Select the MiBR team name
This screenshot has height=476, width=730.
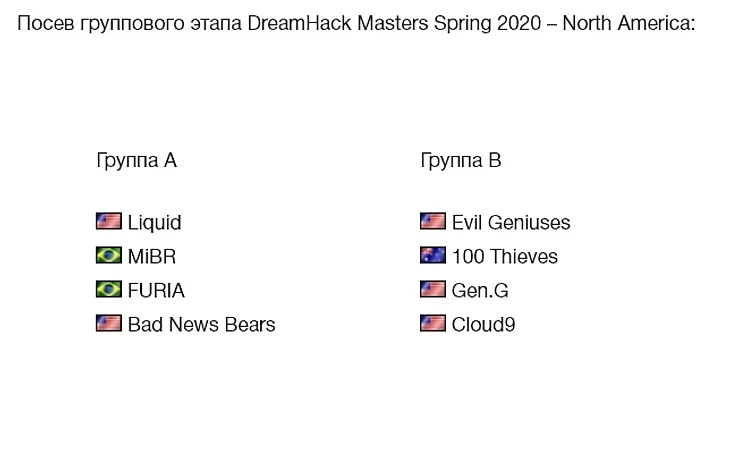(x=152, y=257)
